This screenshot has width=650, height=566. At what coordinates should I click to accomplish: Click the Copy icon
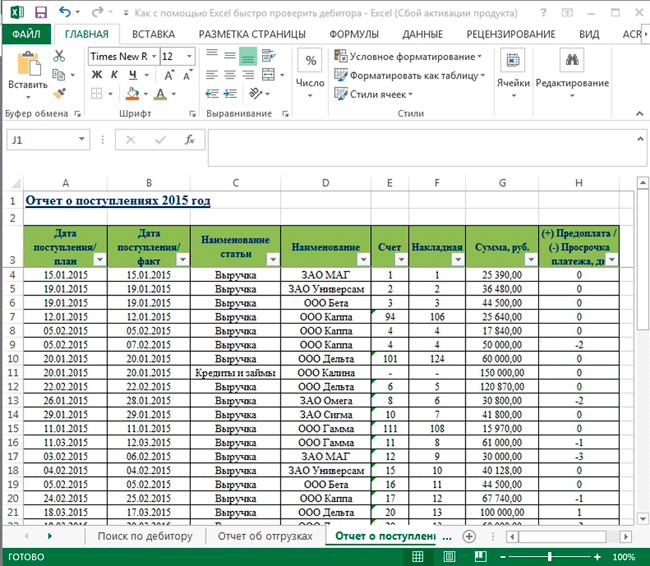tap(58, 75)
